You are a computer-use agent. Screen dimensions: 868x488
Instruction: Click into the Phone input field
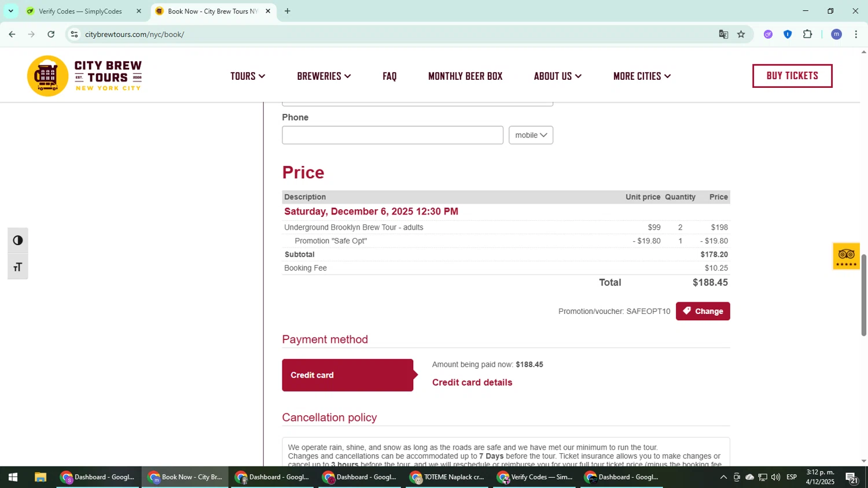coord(392,135)
